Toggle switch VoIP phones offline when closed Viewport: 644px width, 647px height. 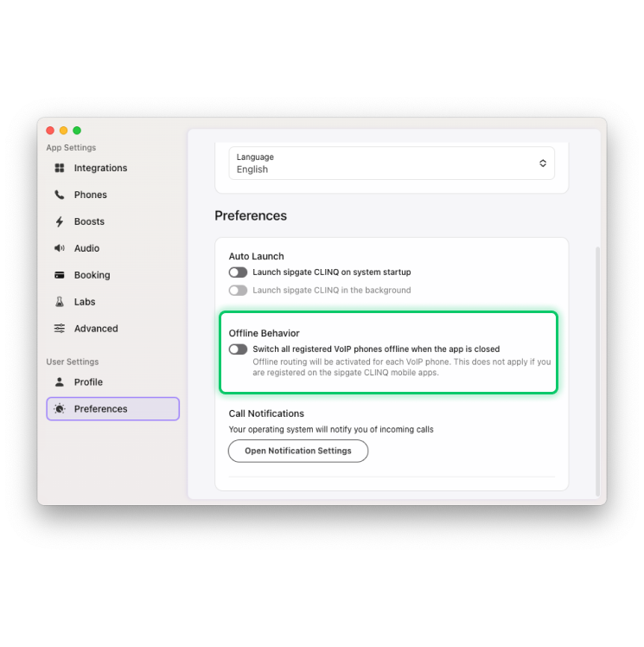point(238,349)
